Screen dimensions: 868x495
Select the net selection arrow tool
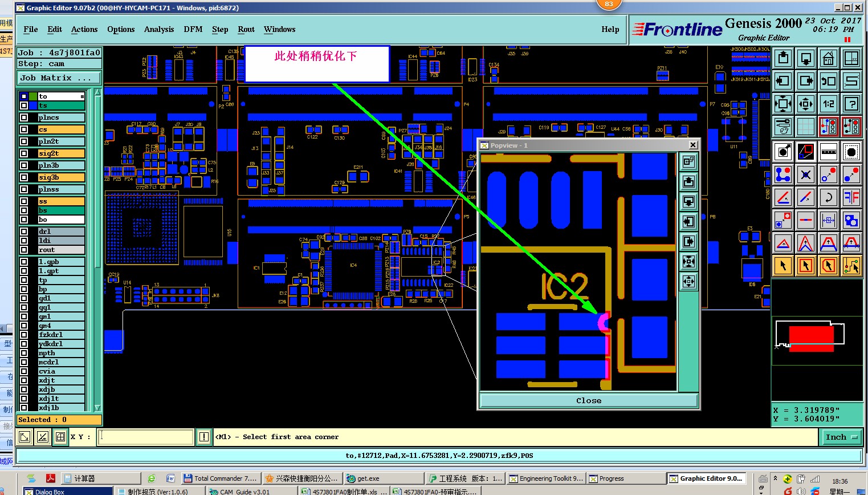pos(851,265)
